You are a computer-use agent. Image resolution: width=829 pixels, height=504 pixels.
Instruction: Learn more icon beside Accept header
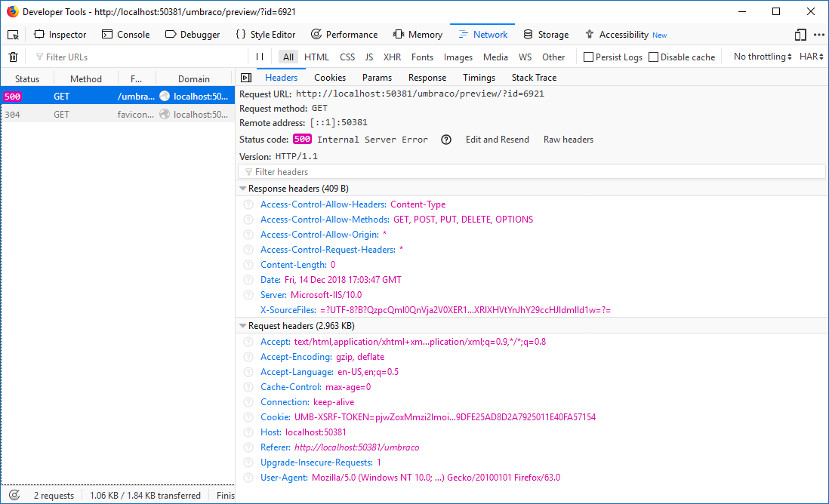tap(248, 342)
